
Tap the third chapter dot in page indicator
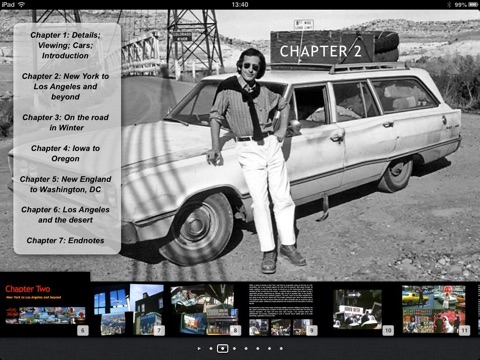click(x=234, y=348)
